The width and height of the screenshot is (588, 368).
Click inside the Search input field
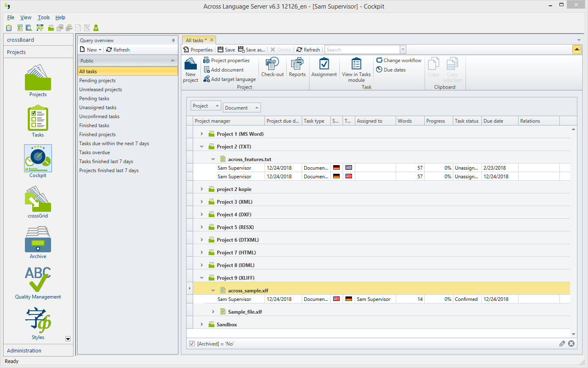(362, 50)
